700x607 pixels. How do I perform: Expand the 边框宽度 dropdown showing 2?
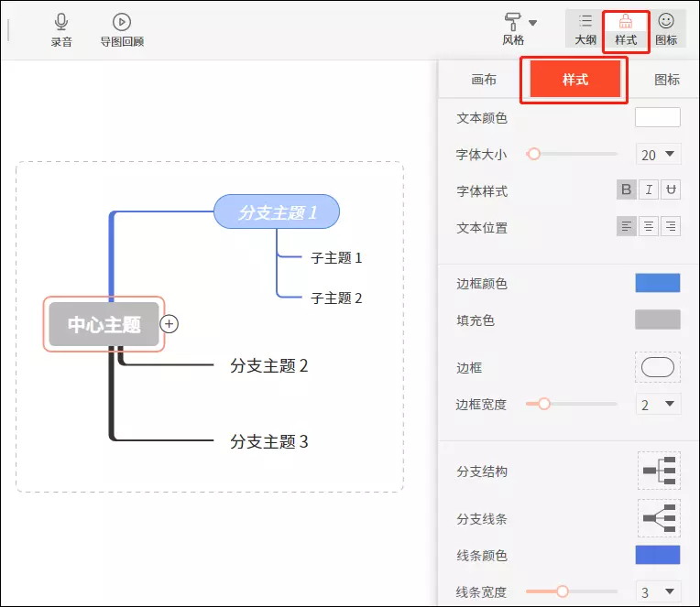tap(658, 404)
